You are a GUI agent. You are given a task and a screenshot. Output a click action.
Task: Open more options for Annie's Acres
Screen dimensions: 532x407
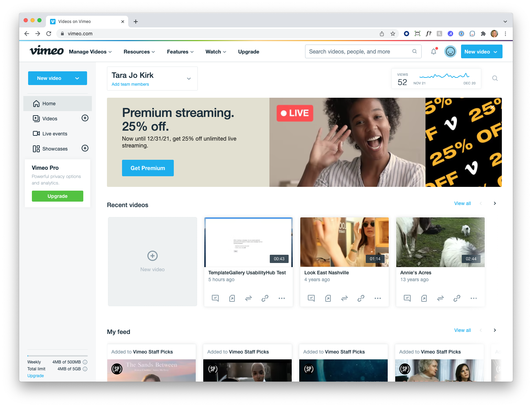pos(474,298)
